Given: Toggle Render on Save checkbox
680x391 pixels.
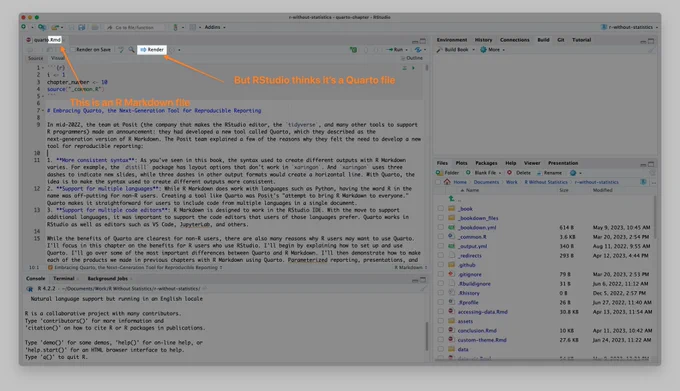Looking at the screenshot, I should 72,50.
